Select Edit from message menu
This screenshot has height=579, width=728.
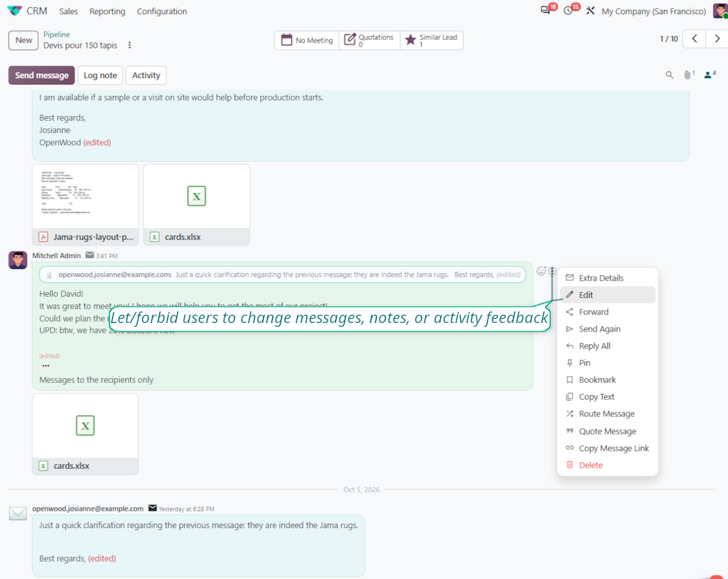(608, 295)
